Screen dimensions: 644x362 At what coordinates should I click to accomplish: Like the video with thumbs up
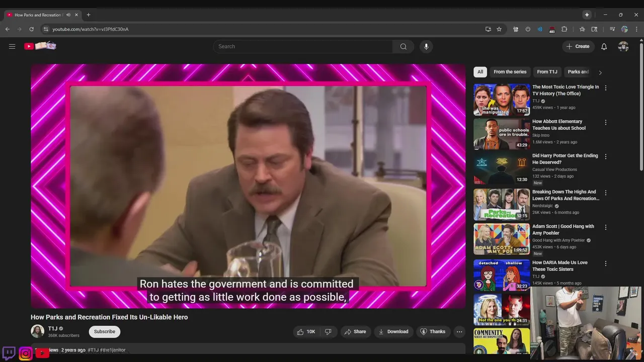click(x=306, y=331)
